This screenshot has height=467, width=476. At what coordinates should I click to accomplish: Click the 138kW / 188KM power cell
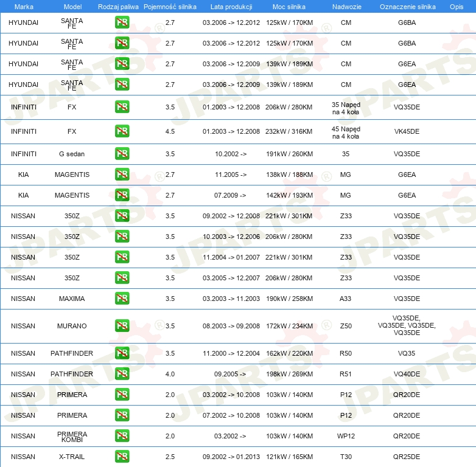pos(289,175)
